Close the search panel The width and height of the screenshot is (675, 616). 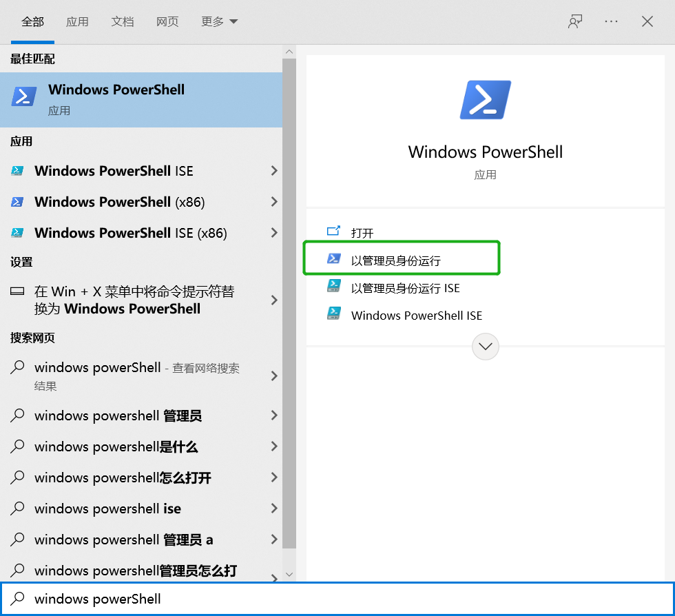pyautogui.click(x=647, y=21)
